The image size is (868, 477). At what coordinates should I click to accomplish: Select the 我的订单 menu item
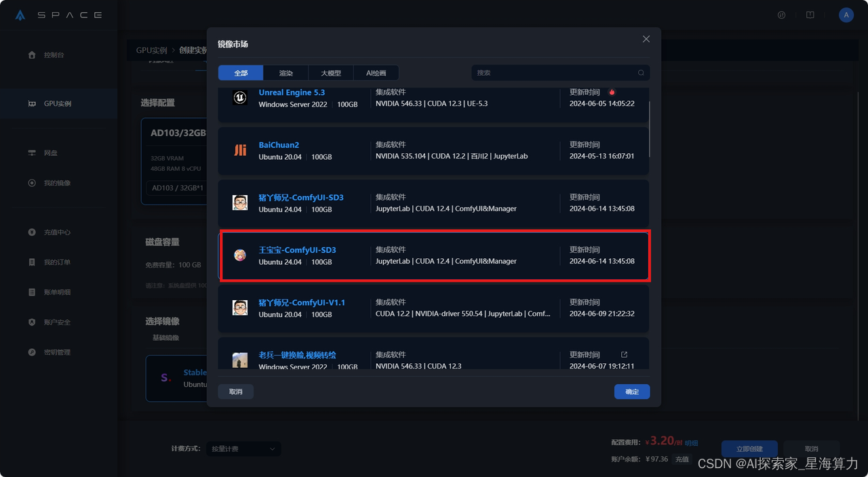[58, 262]
